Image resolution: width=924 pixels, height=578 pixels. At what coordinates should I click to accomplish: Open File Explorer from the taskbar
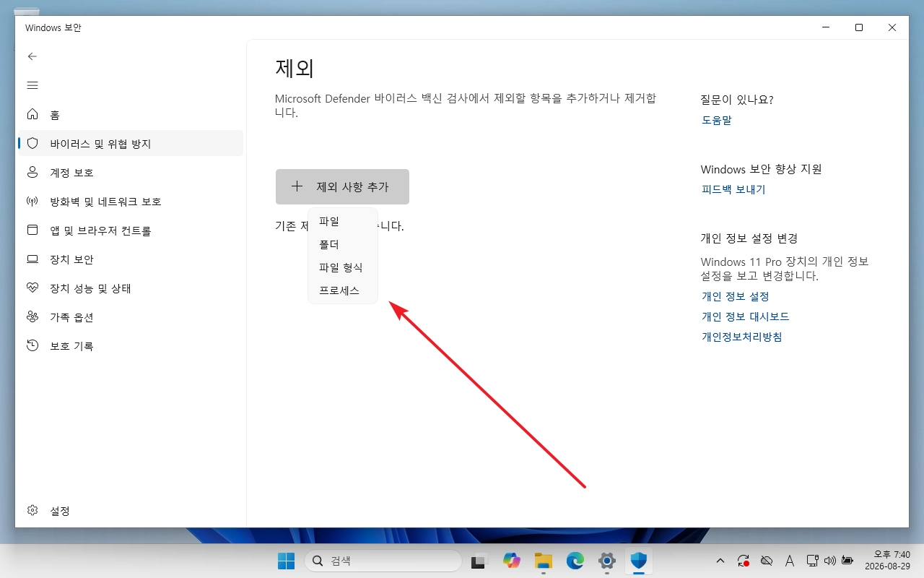pos(544,561)
